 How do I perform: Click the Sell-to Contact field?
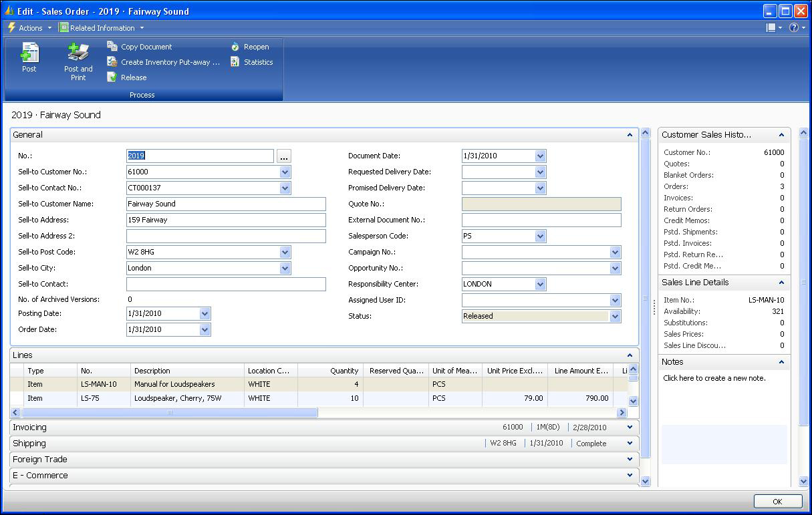pyautogui.click(x=226, y=284)
